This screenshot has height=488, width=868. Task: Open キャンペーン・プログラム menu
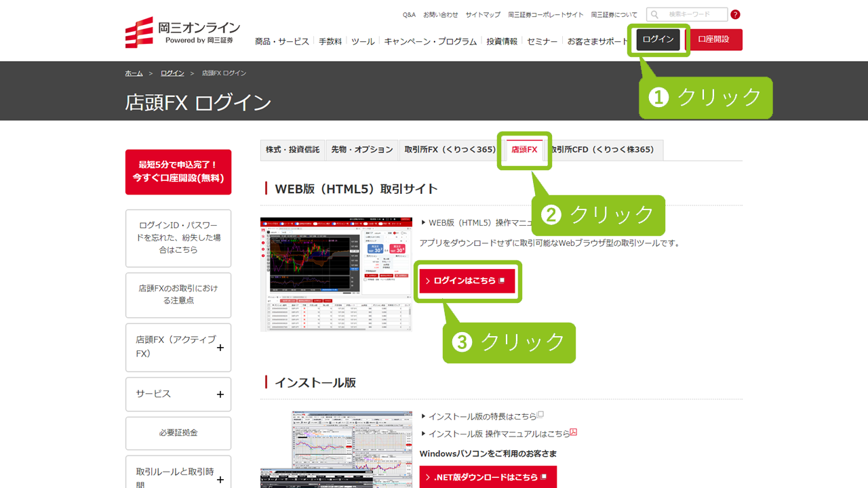tap(431, 41)
